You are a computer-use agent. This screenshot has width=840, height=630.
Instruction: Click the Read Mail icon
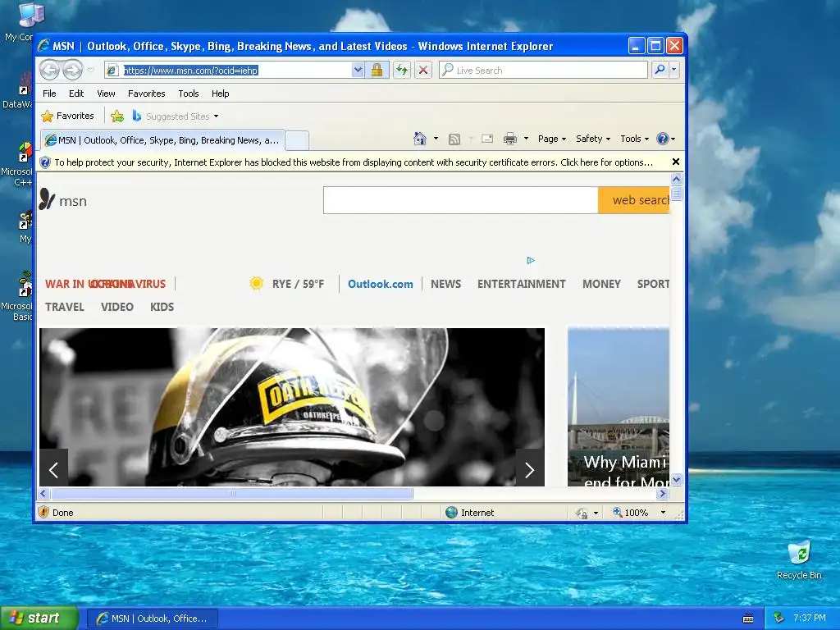click(x=487, y=139)
